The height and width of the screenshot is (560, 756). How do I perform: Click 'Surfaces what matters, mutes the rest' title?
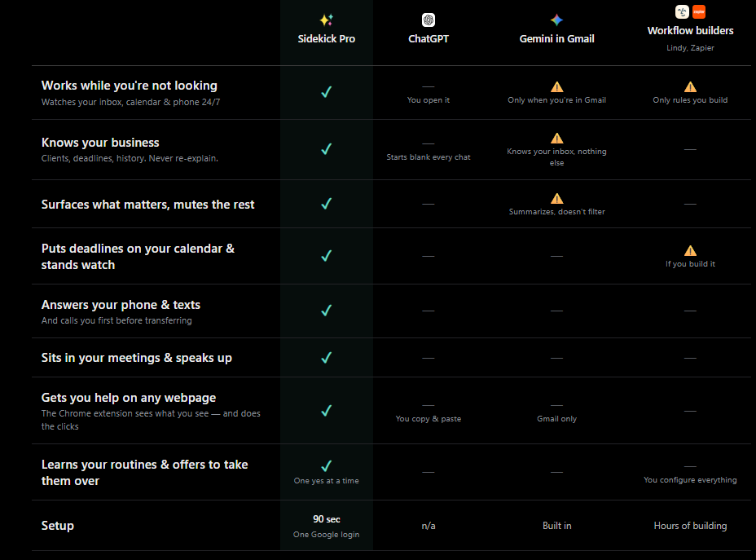click(147, 205)
